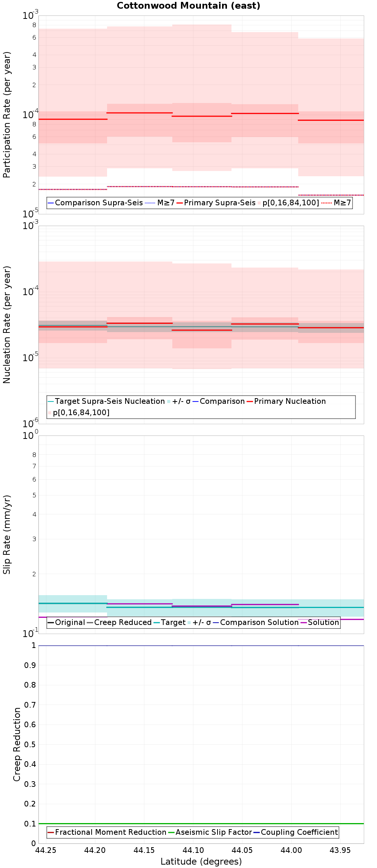Click the Comparison Solution legend item
This screenshot has height=868, width=377.
[256, 622]
